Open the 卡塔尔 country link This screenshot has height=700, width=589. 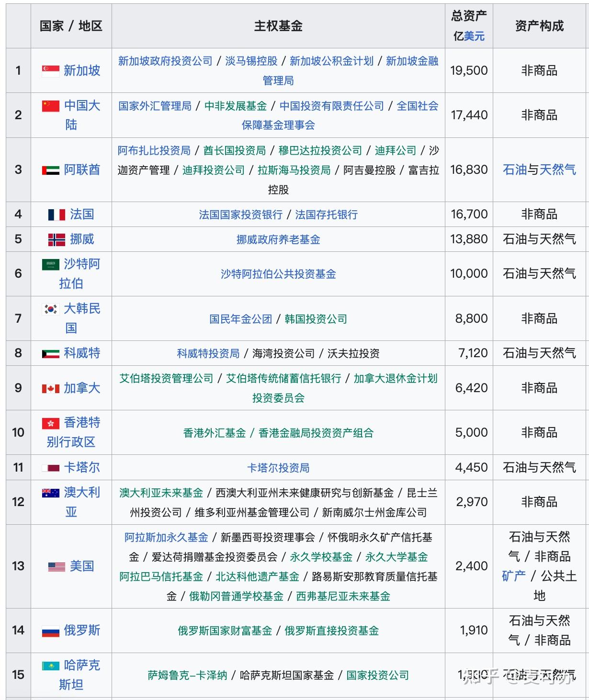[82, 468]
